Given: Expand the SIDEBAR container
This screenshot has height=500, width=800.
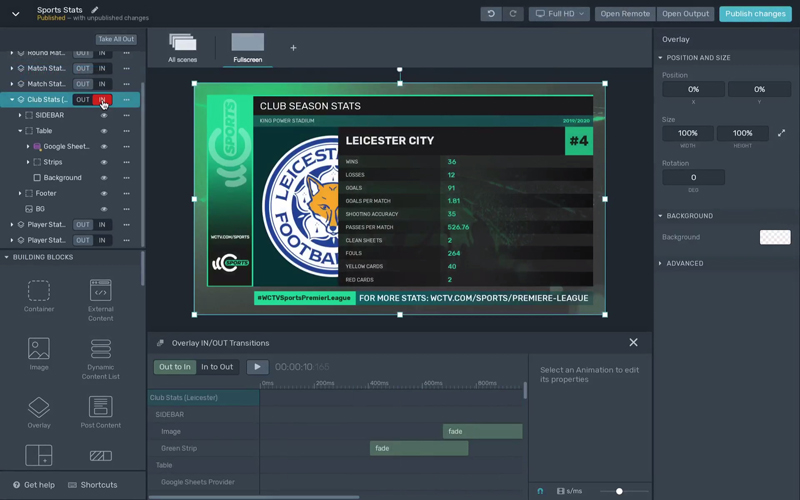Looking at the screenshot, I should coord(20,115).
